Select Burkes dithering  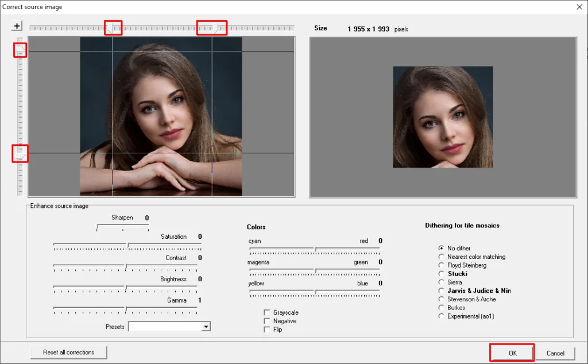click(441, 308)
